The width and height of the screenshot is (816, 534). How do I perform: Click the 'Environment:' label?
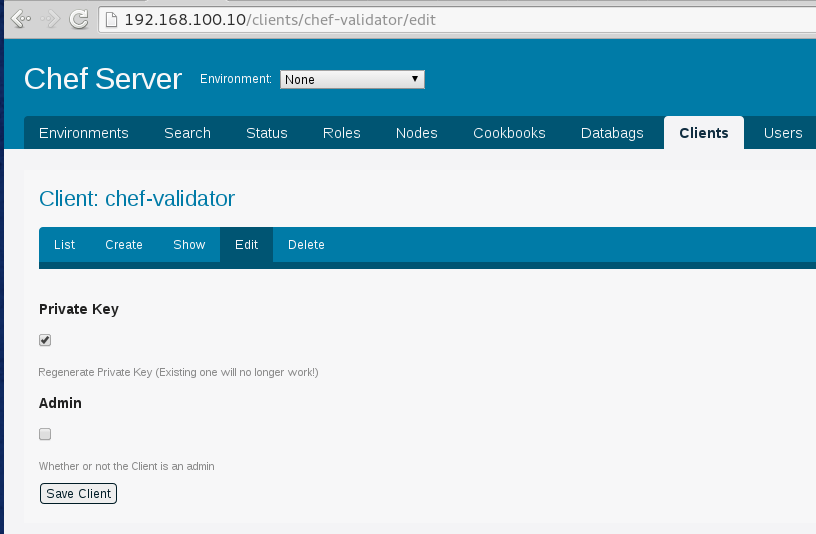(236, 79)
